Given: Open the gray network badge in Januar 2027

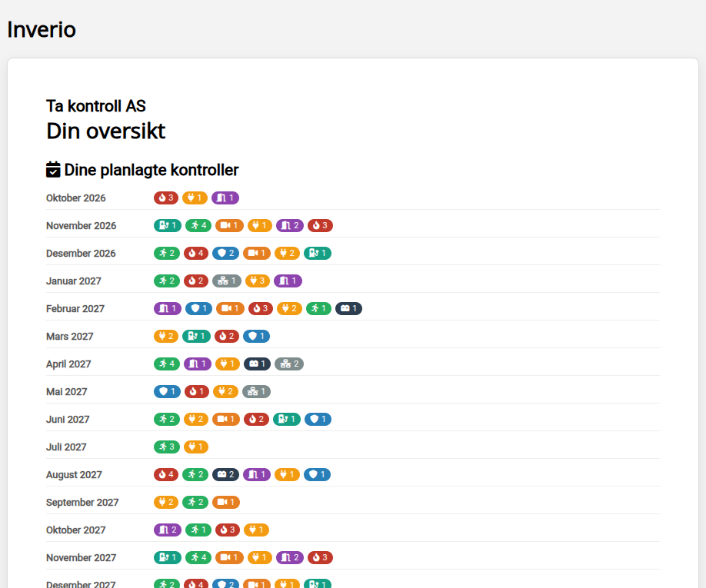Looking at the screenshot, I should point(227,281).
